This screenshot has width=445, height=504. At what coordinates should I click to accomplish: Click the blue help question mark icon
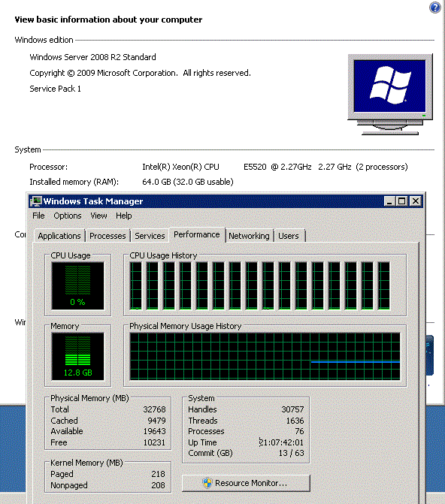click(x=435, y=8)
